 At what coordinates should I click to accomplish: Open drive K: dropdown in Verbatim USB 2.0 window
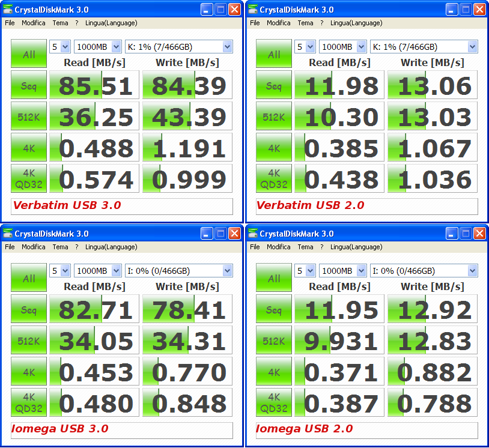tap(424, 47)
